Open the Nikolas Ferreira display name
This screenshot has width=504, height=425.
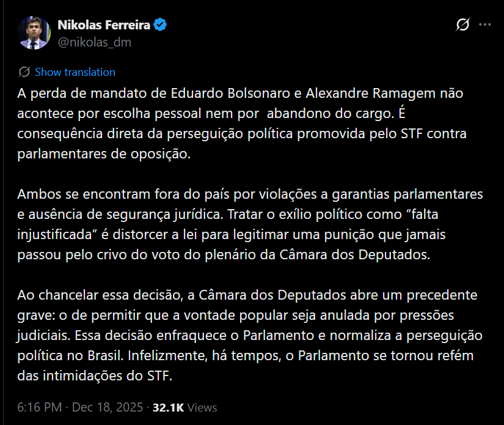click(104, 25)
